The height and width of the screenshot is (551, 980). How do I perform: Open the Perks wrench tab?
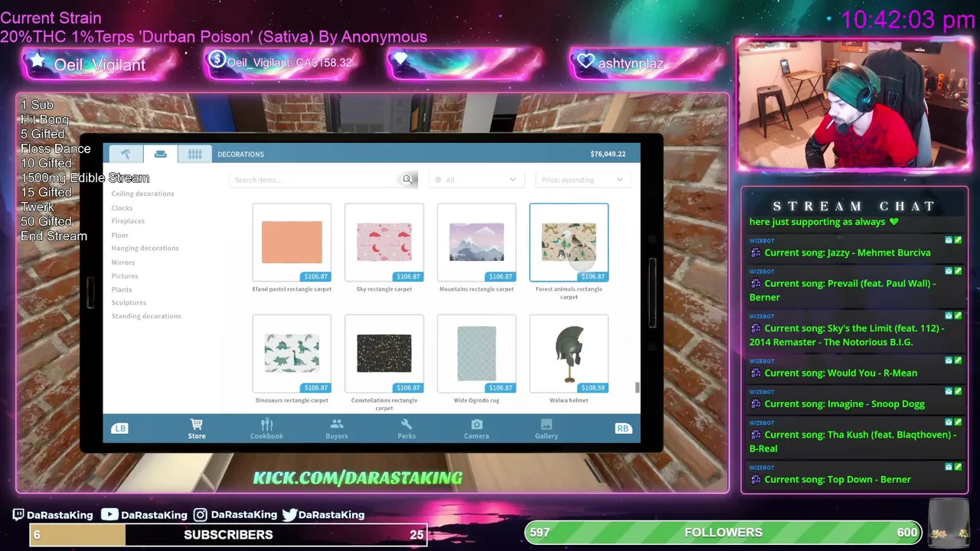point(407,429)
